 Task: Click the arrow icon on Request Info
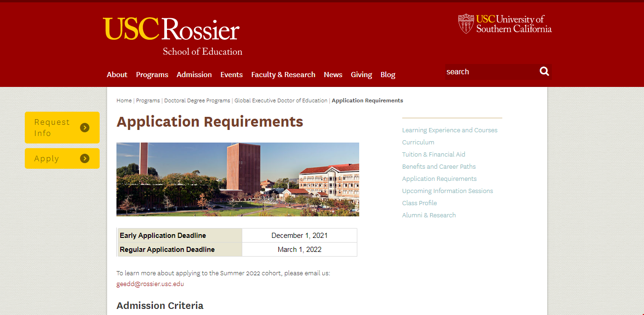(x=85, y=128)
